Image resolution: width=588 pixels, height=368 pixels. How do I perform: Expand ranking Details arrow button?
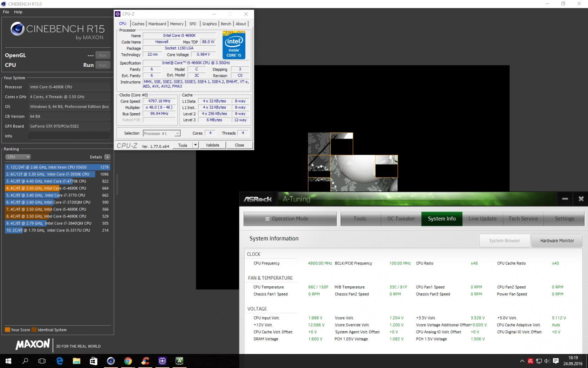click(107, 157)
